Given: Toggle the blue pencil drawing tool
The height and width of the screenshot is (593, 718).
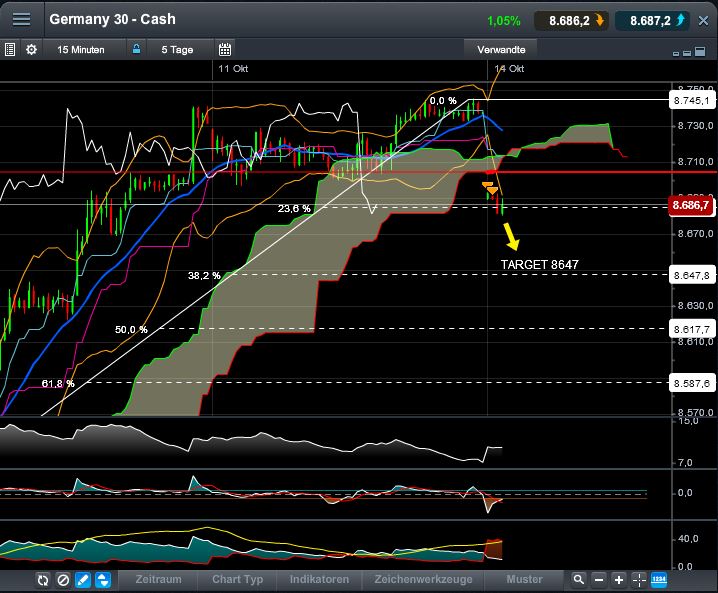Looking at the screenshot, I should [x=83, y=580].
